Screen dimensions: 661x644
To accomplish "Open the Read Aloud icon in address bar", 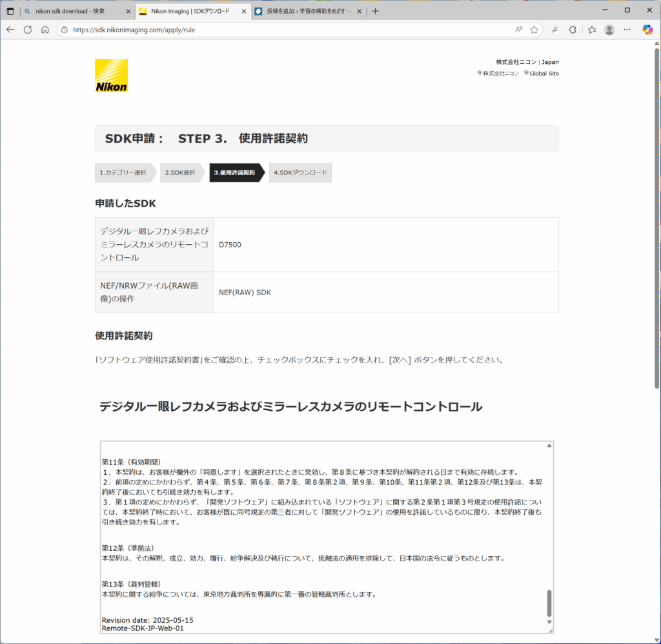I will (x=518, y=30).
